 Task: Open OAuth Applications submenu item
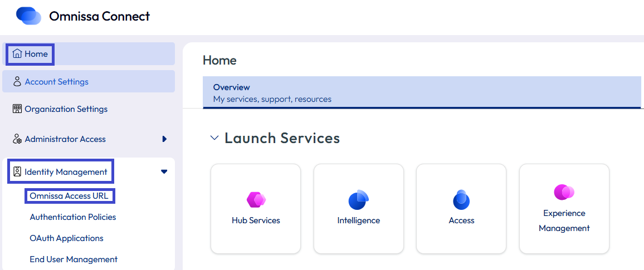[66, 238]
